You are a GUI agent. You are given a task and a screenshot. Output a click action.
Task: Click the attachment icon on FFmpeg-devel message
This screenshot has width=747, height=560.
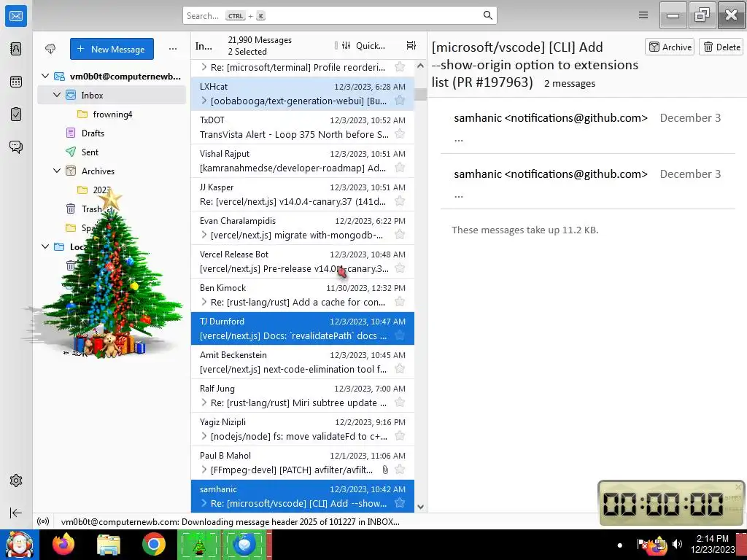pos(385,470)
